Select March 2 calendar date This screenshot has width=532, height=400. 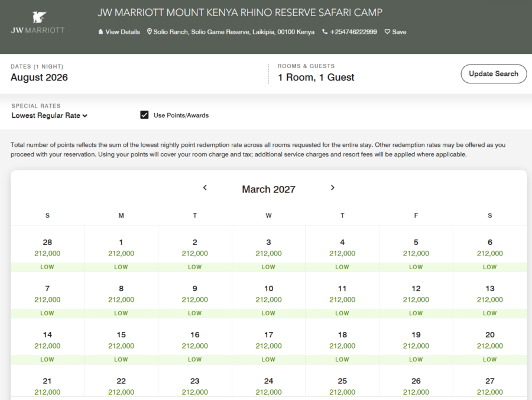tap(194, 249)
